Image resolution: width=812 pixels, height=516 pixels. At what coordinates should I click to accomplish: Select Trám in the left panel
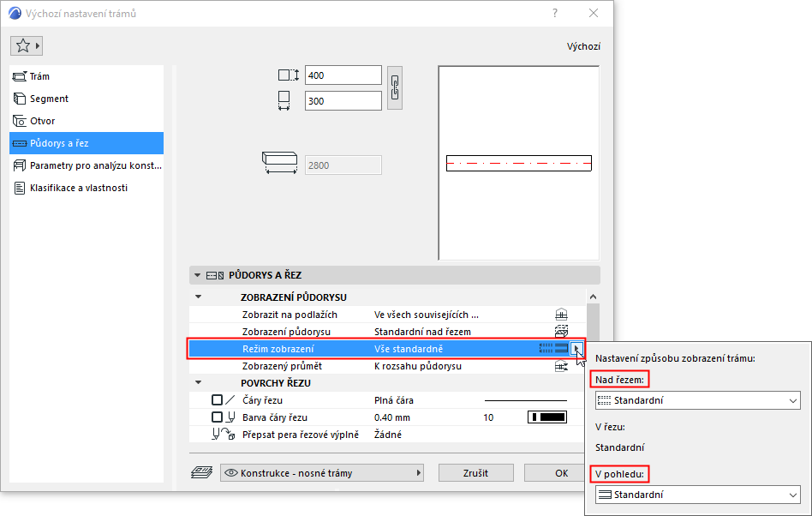coord(87,76)
